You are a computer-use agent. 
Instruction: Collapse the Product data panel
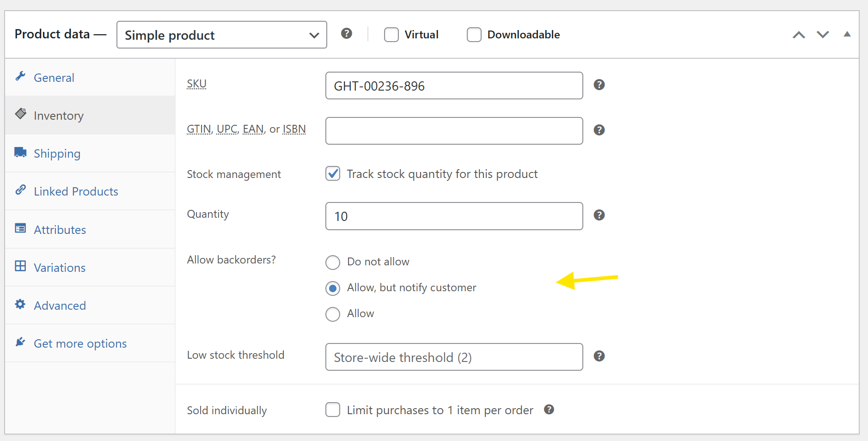pyautogui.click(x=847, y=34)
